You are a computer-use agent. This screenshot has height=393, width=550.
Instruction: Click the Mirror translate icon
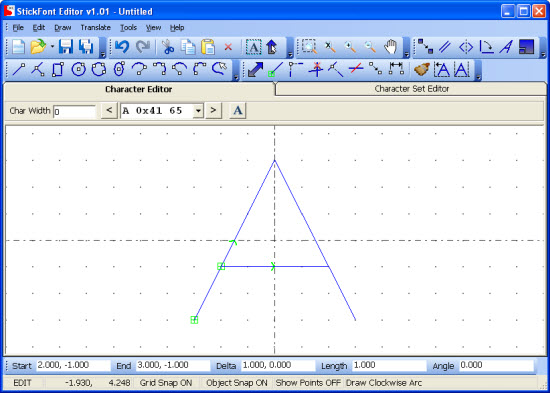pos(466,47)
